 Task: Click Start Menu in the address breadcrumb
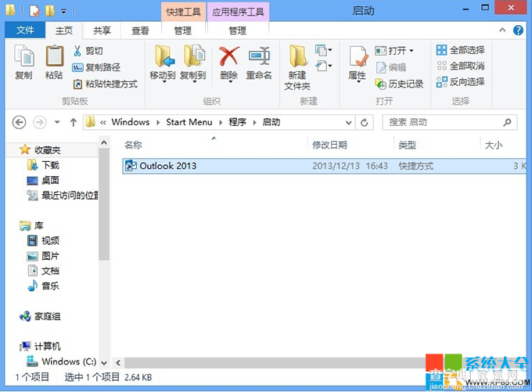click(189, 122)
